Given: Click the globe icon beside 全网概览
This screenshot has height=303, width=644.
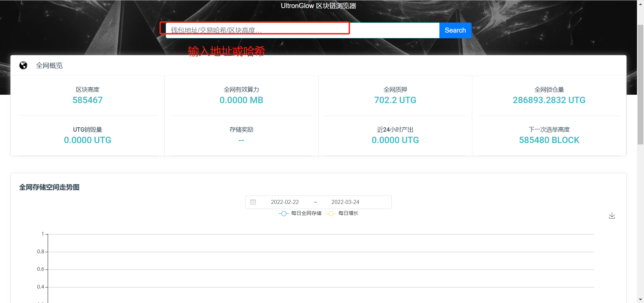Looking at the screenshot, I should [x=23, y=66].
